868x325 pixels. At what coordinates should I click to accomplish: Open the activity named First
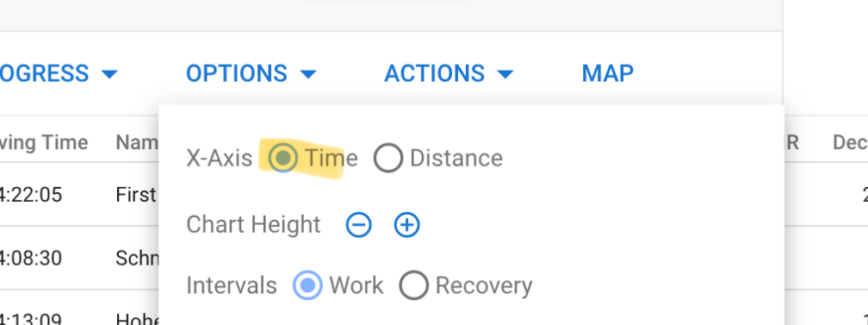tap(136, 195)
